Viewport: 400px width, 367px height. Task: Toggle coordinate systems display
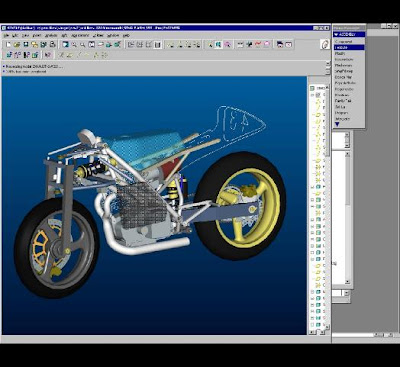click(197, 44)
